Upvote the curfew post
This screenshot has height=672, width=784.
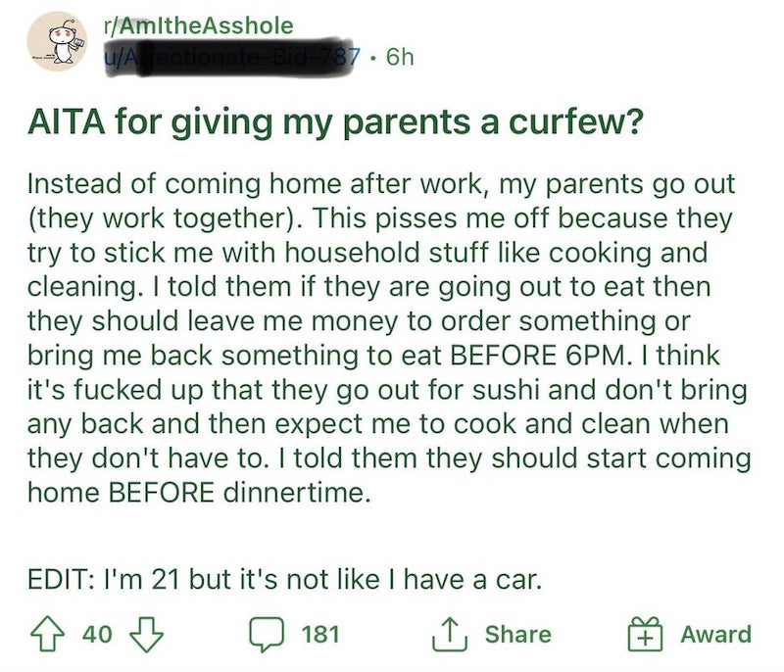47,634
